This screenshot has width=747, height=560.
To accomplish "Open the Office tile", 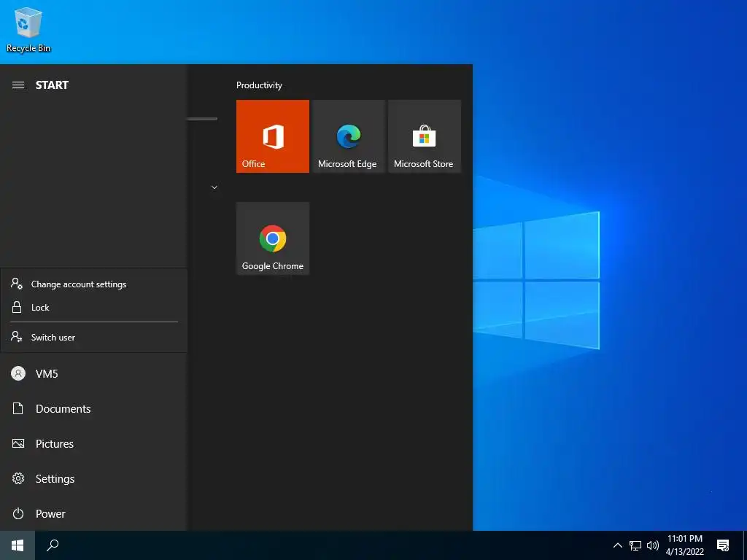I will 273,136.
